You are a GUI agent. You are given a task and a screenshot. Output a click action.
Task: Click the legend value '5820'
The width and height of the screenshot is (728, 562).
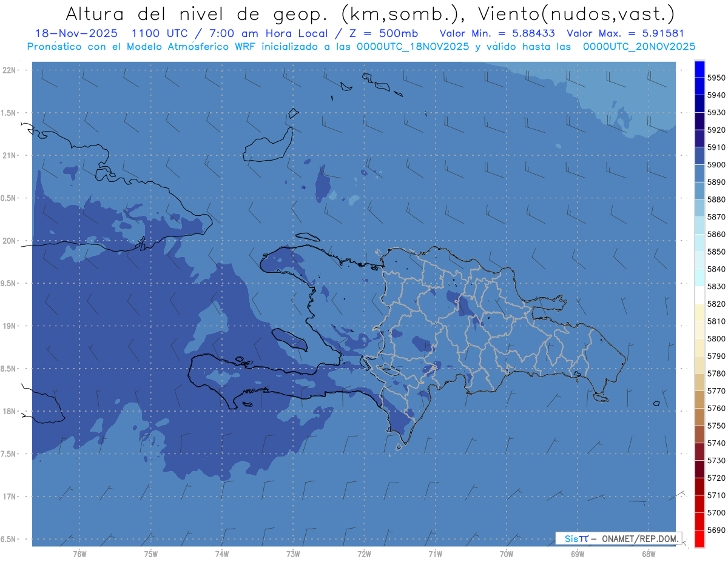[716, 304]
